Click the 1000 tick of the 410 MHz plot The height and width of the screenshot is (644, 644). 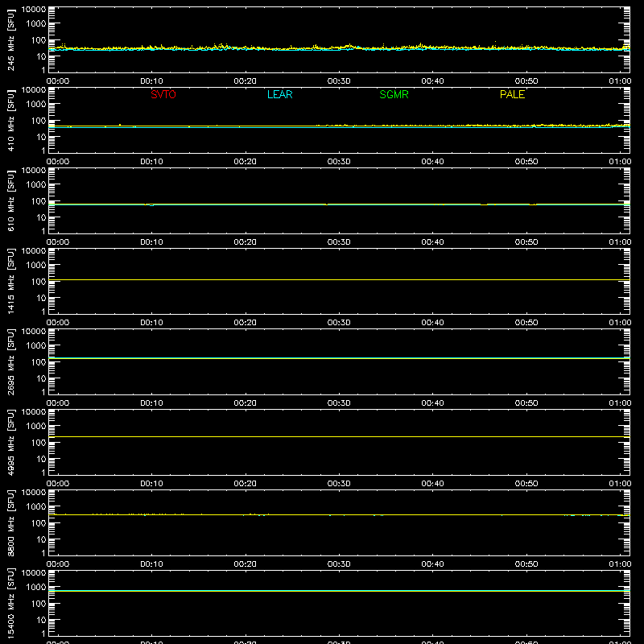36,105
